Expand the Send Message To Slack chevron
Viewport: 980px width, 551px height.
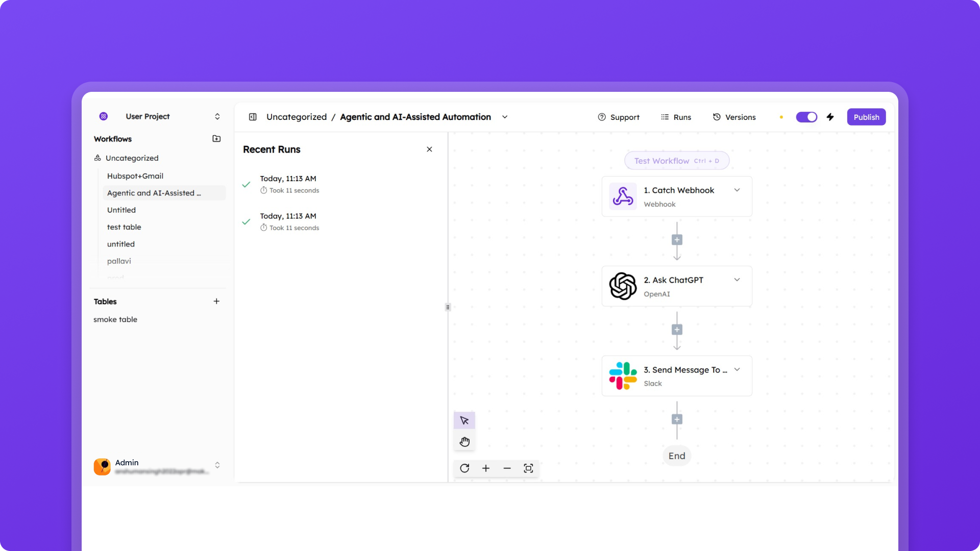(x=737, y=369)
